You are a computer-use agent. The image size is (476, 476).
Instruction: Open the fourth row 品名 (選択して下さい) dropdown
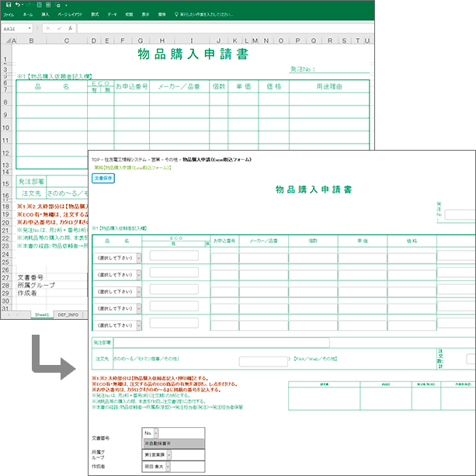pyautogui.click(x=117, y=308)
